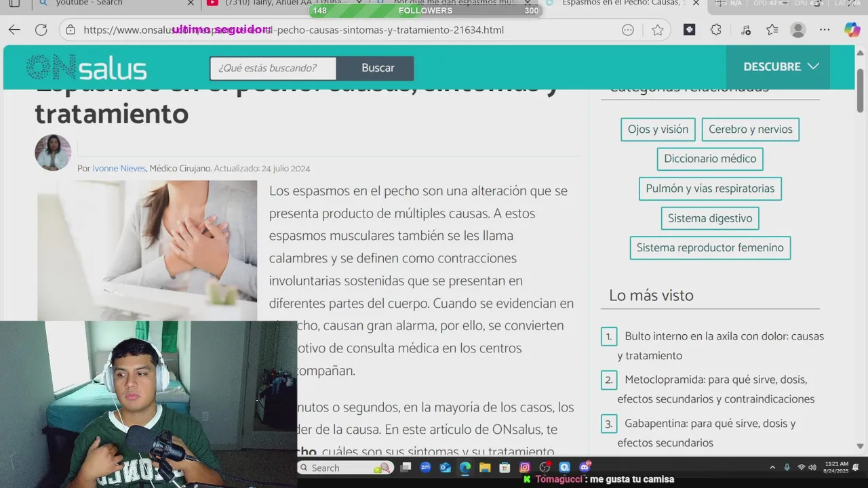Open the dark square extension icon in toolbar

coord(689,30)
